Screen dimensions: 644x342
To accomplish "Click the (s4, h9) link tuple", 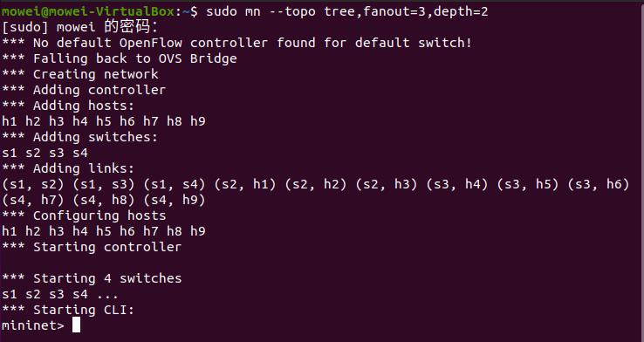I will (x=175, y=200).
